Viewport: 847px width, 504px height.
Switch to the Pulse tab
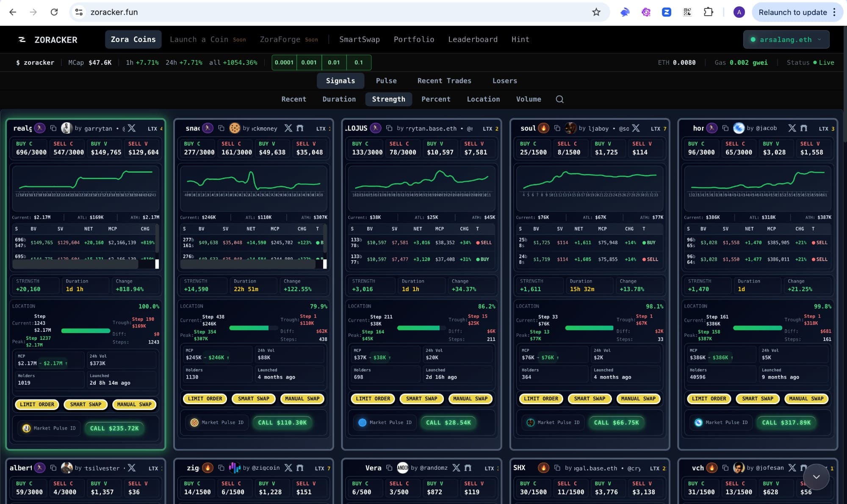[x=386, y=81]
